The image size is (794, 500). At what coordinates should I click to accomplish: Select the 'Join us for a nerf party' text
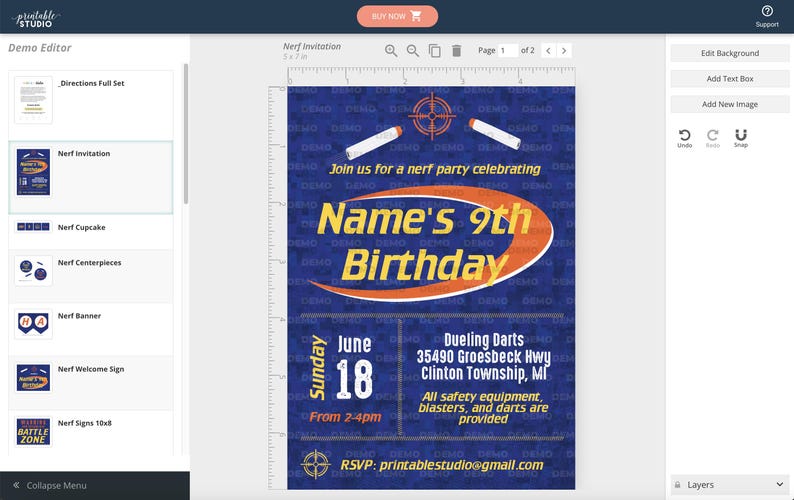(x=434, y=169)
